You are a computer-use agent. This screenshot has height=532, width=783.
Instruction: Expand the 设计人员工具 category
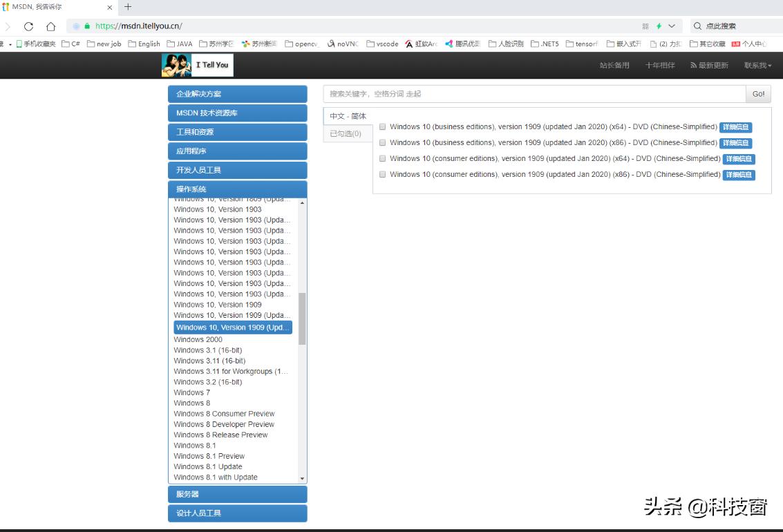pos(237,513)
